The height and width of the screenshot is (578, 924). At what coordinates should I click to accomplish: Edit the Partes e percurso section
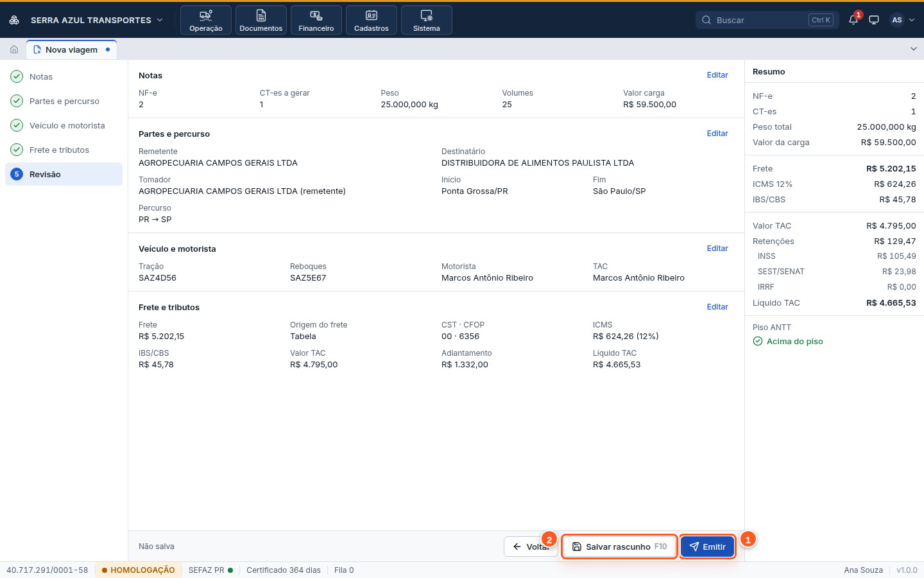click(x=717, y=134)
